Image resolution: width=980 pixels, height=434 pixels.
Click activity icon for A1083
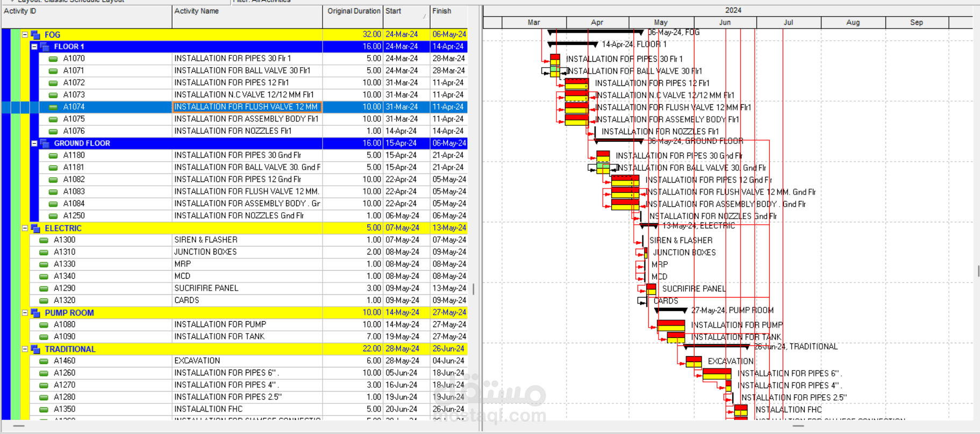53,192
